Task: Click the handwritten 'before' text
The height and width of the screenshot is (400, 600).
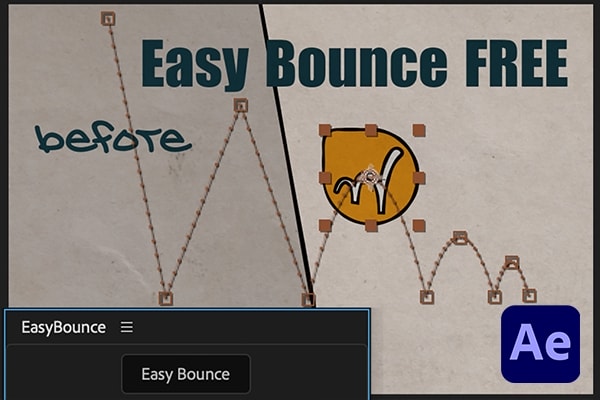Action: (112, 137)
